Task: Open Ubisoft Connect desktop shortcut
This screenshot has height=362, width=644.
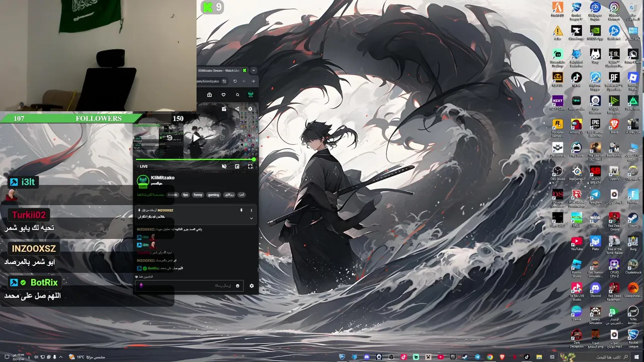Action: 614,11
